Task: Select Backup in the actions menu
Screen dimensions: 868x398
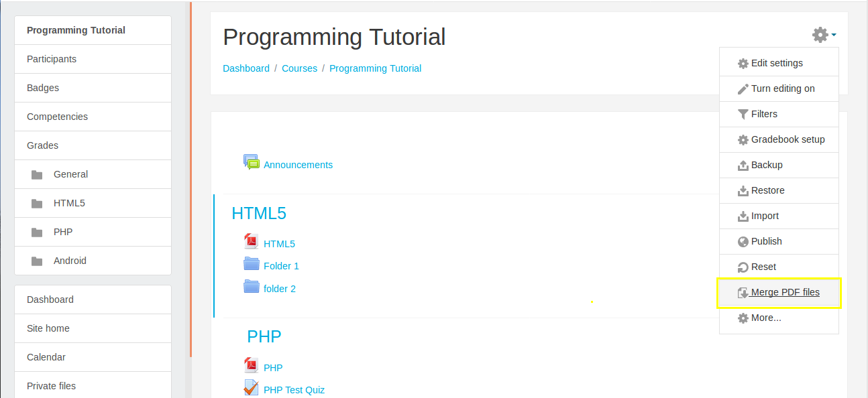Action: pyautogui.click(x=779, y=165)
